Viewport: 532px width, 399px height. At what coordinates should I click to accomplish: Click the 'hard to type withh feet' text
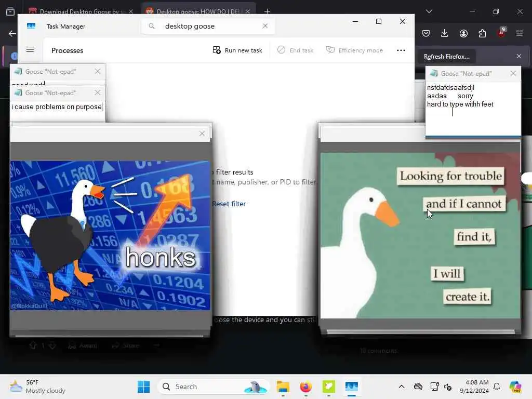pyautogui.click(x=460, y=104)
